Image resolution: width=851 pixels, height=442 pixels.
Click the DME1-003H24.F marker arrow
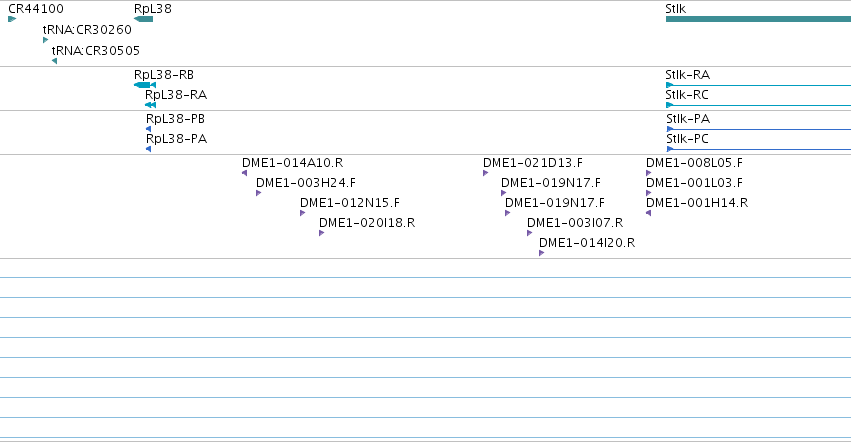pos(258,193)
